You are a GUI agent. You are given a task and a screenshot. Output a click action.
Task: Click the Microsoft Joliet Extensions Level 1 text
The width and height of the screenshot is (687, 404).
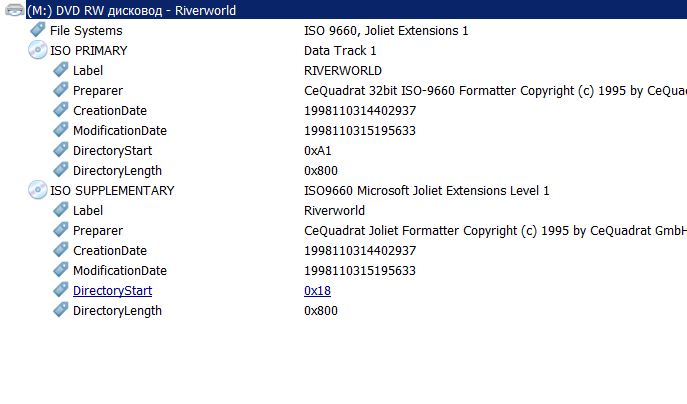click(x=426, y=190)
